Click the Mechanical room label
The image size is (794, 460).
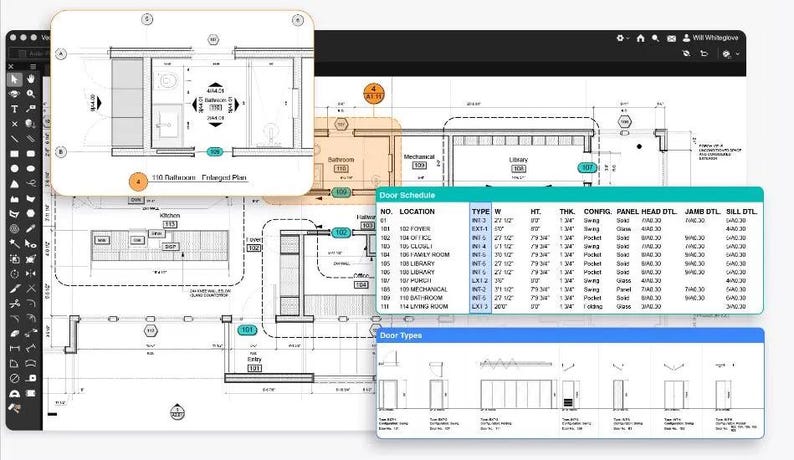(x=419, y=157)
